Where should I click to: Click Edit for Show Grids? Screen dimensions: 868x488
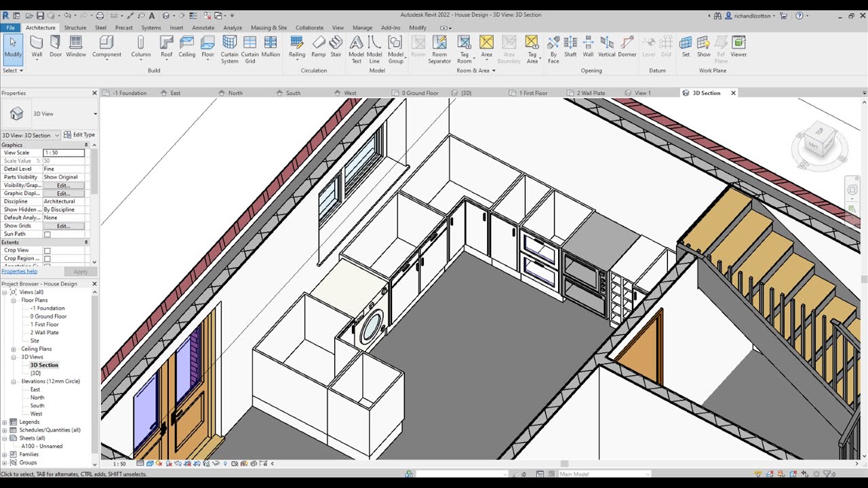(x=64, y=226)
